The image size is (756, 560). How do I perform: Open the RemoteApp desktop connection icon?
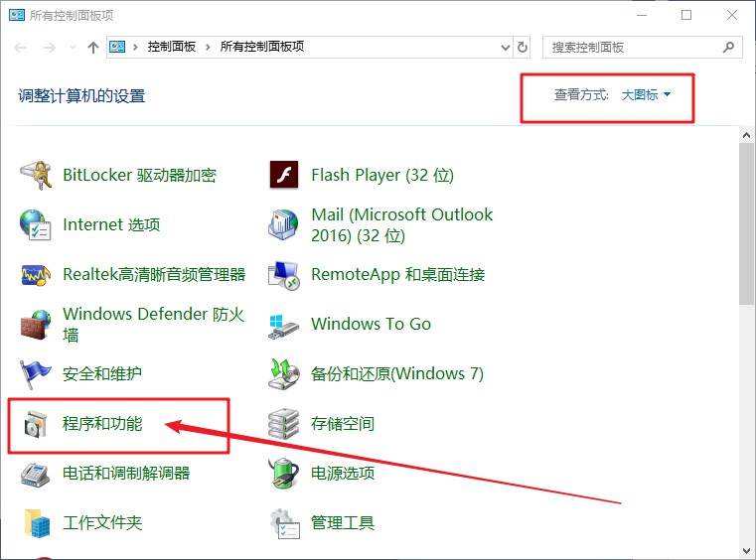coord(284,275)
